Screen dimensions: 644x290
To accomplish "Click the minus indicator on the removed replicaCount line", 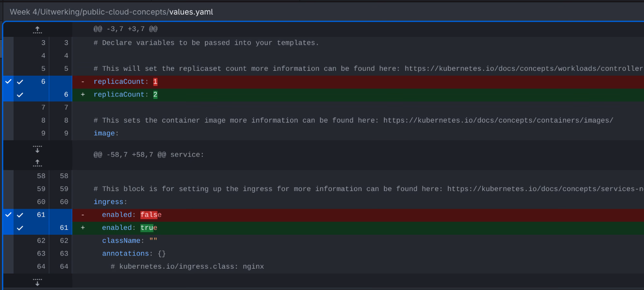I will click(82, 81).
